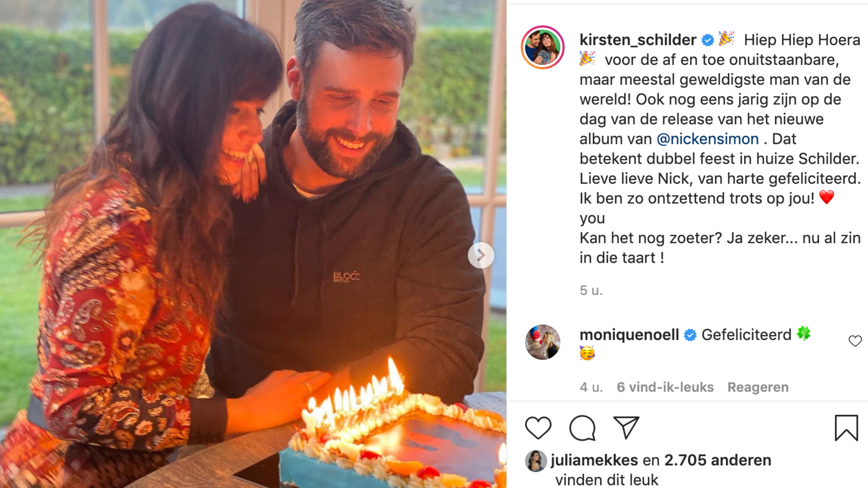The image size is (868, 488).
Task: Click the birthday cake photo
Action: pyautogui.click(x=253, y=244)
